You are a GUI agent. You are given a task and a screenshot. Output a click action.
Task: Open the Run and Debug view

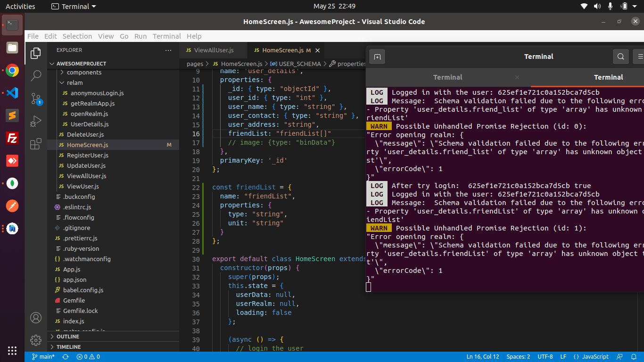(36, 121)
